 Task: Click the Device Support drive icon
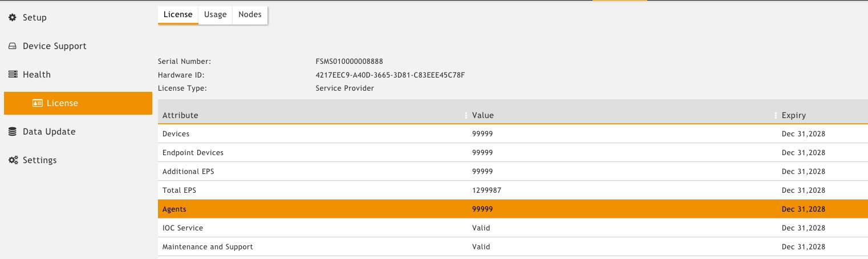(13, 46)
